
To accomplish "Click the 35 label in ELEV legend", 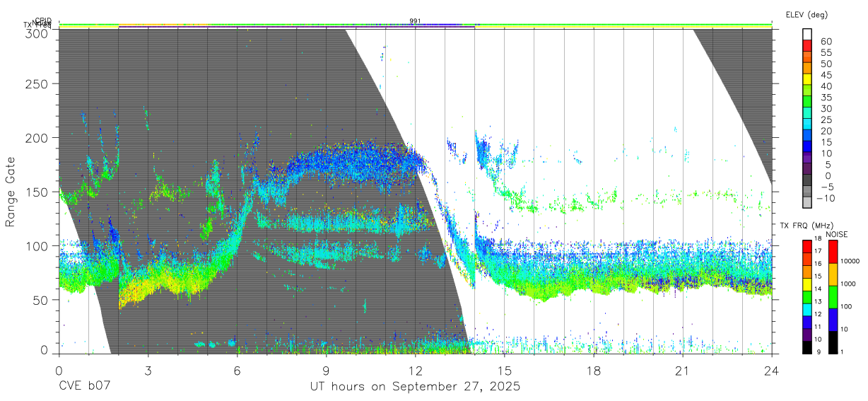I will coord(826,97).
